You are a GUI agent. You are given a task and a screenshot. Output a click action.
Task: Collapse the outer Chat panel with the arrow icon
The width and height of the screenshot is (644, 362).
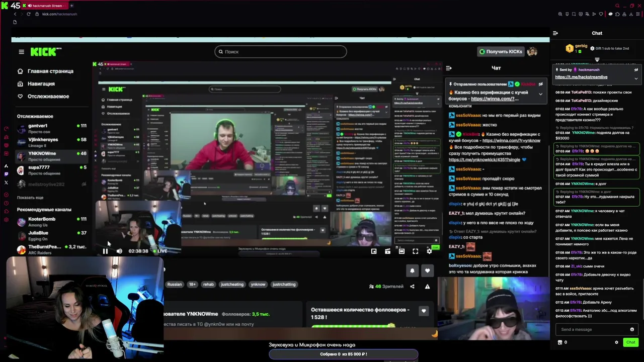point(555,33)
